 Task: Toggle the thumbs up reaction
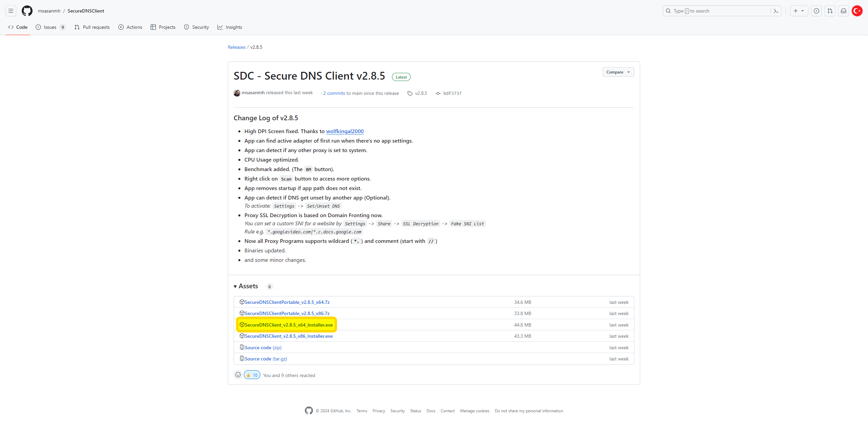(x=252, y=375)
